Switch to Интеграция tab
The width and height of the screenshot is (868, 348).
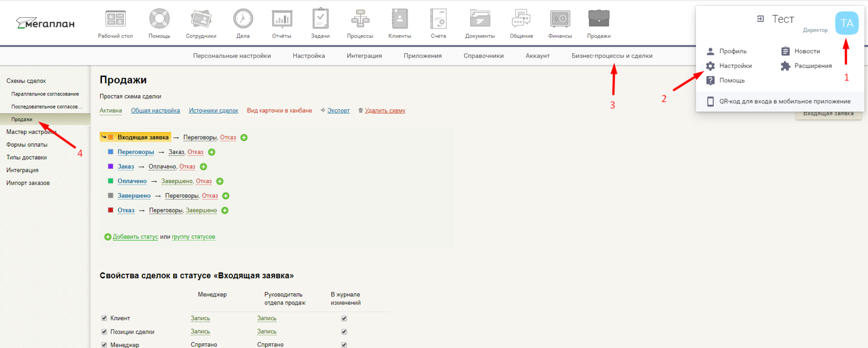[x=364, y=56]
